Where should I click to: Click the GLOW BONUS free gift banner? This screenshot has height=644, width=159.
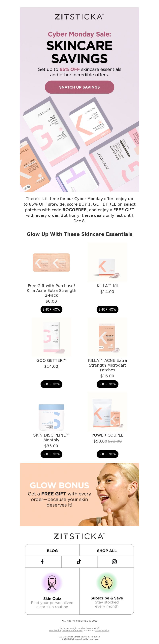tap(79, 495)
